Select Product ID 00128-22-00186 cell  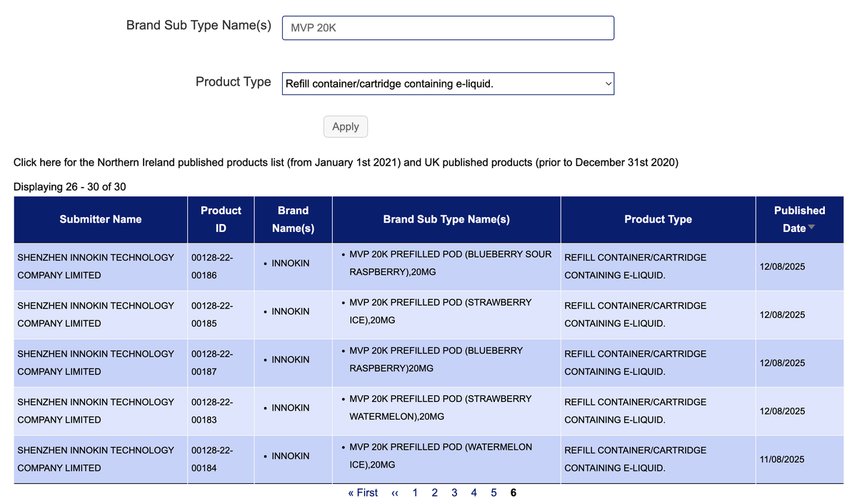(221, 266)
